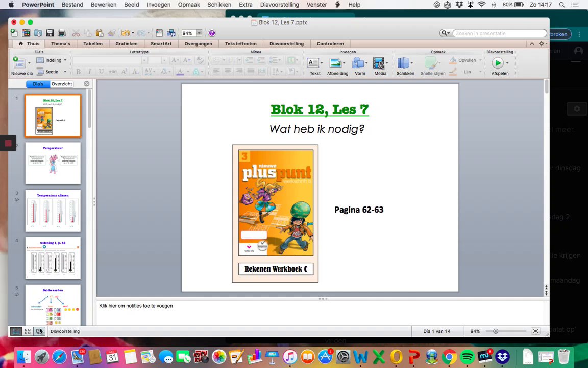Screen dimensions: 588x368
Task: Collapse the ribbon with the chevron
Action: pyautogui.click(x=532, y=43)
